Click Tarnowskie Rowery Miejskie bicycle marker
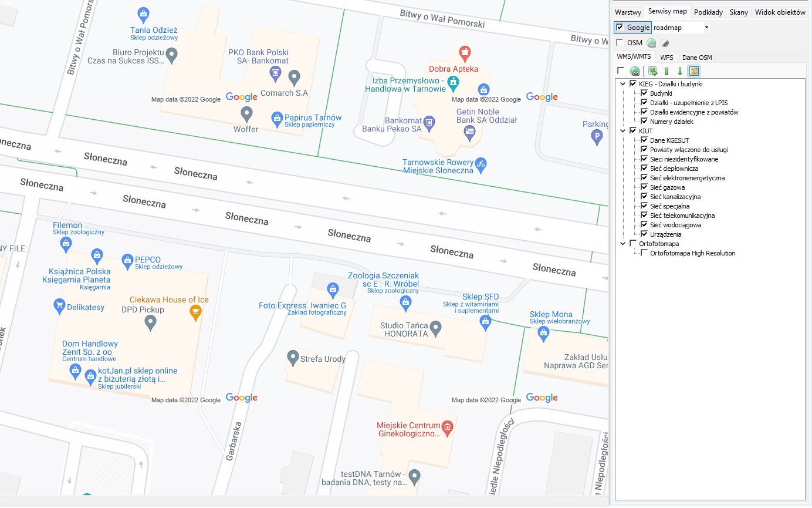 (x=481, y=164)
